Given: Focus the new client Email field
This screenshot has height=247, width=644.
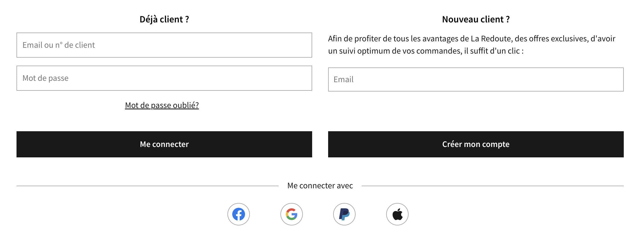Looking at the screenshot, I should [476, 79].
